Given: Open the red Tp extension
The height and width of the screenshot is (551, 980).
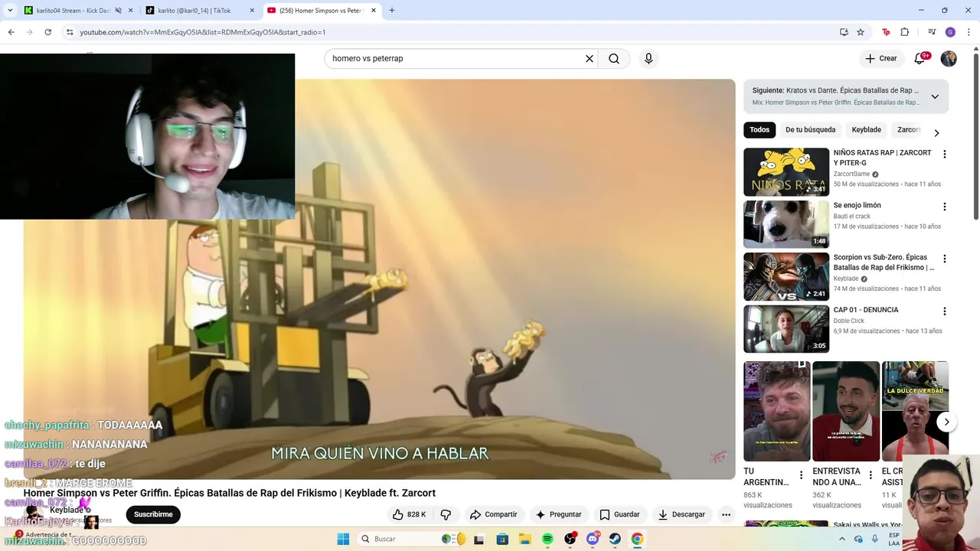Looking at the screenshot, I should [886, 32].
